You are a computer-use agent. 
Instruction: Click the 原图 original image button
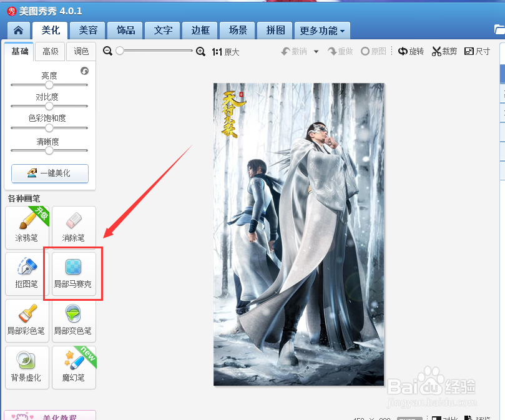tap(373, 51)
